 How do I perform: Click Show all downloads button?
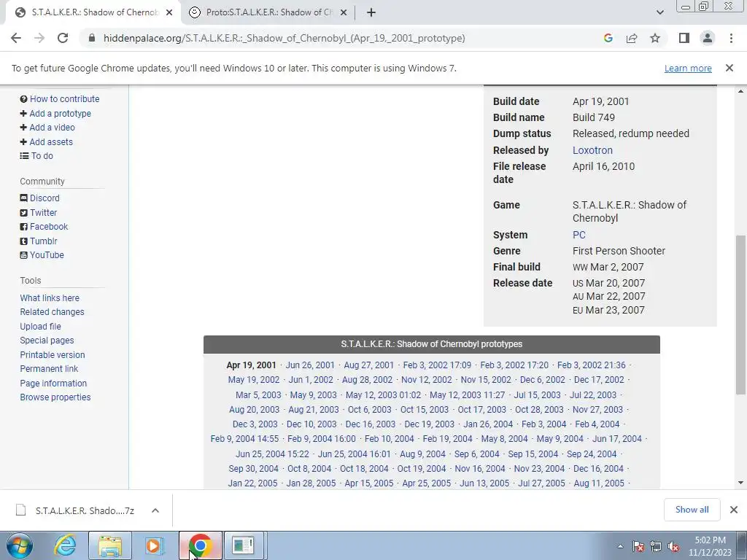tap(692, 510)
